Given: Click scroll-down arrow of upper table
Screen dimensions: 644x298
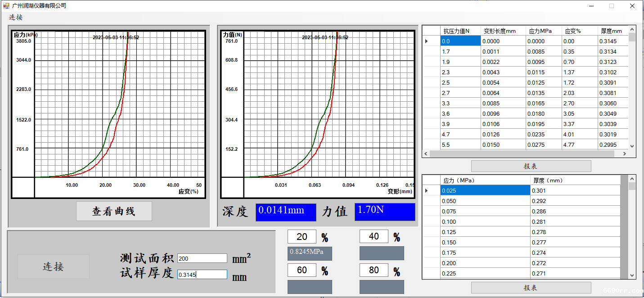Looking at the screenshot, I should (x=632, y=146).
